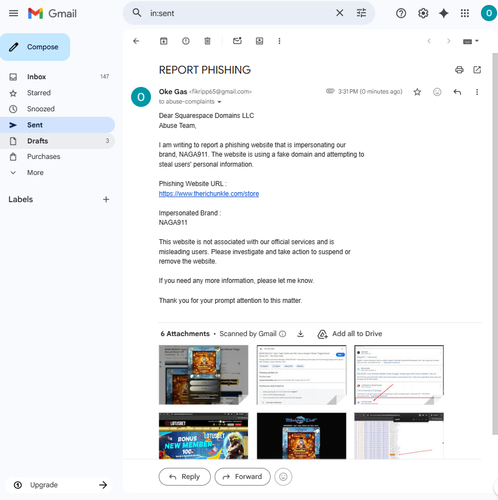
Task: Go to the newer message arrow
Action: pyautogui.click(x=429, y=41)
